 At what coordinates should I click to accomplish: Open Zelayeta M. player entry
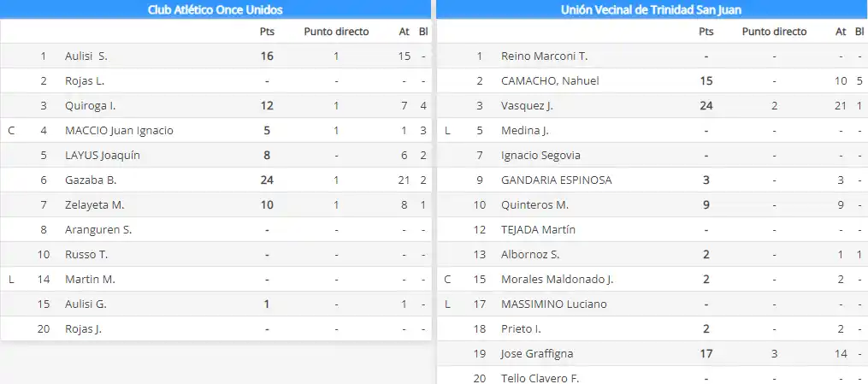point(95,205)
